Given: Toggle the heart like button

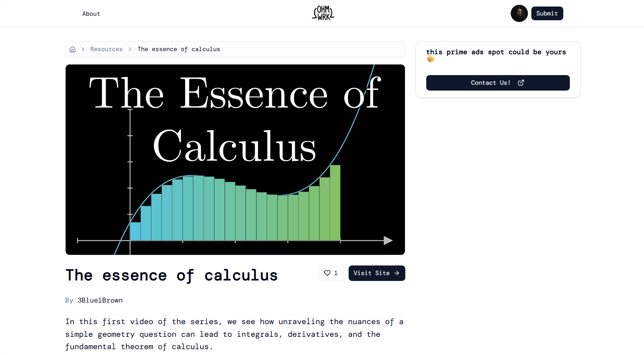Looking at the screenshot, I should (x=327, y=273).
